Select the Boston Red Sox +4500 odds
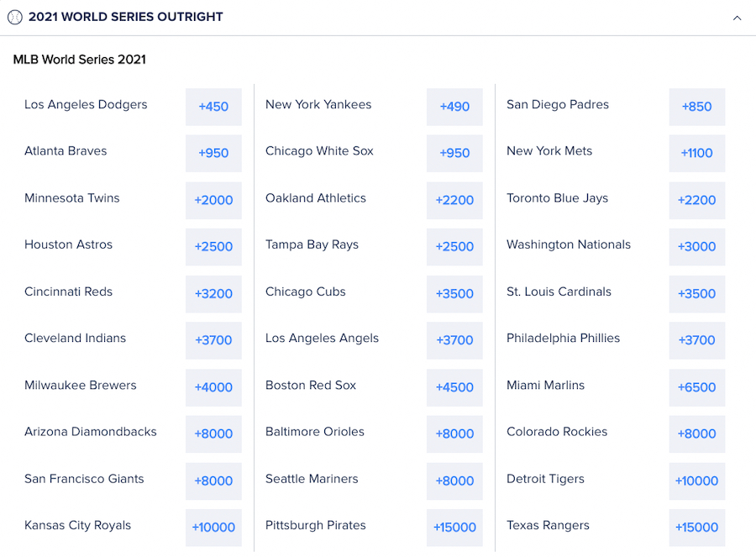The height and width of the screenshot is (557, 756). (454, 387)
